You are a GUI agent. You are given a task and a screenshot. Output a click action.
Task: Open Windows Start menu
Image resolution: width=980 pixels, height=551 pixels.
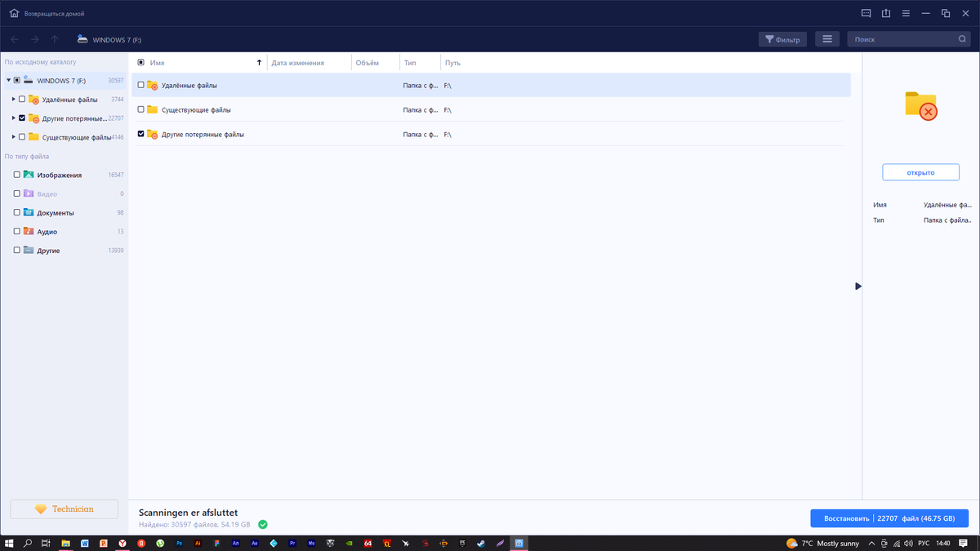pos(9,543)
